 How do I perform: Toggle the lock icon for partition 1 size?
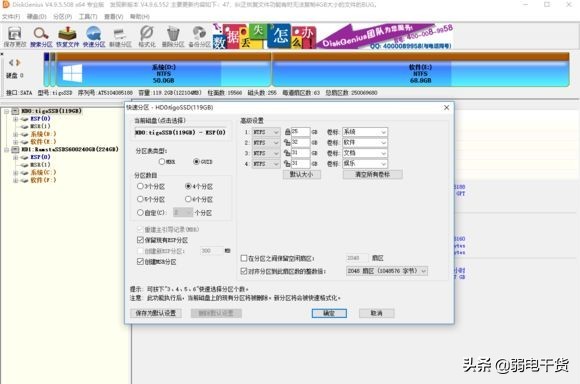287,132
